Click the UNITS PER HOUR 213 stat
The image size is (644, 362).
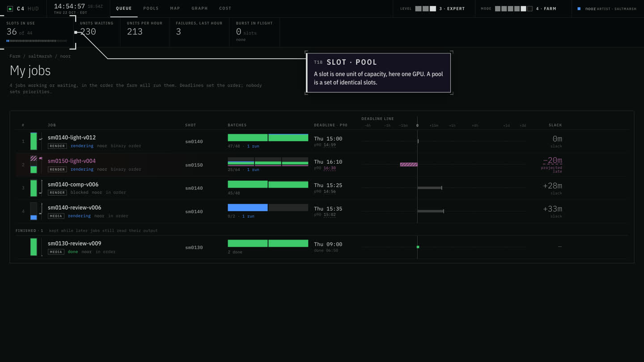tap(144, 32)
